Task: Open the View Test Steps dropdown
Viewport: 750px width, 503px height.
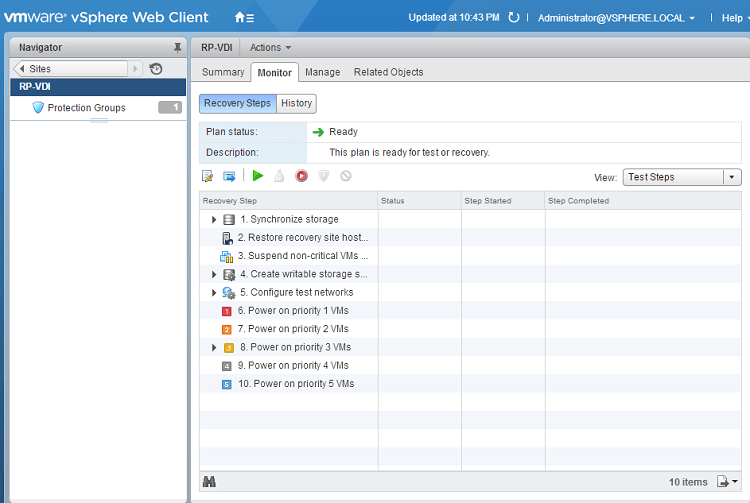Action: tap(681, 177)
